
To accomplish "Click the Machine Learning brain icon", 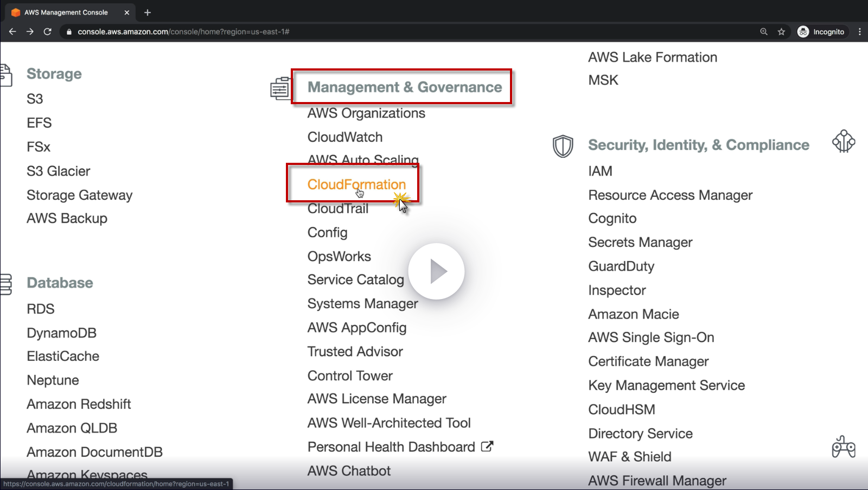I will 844,141.
